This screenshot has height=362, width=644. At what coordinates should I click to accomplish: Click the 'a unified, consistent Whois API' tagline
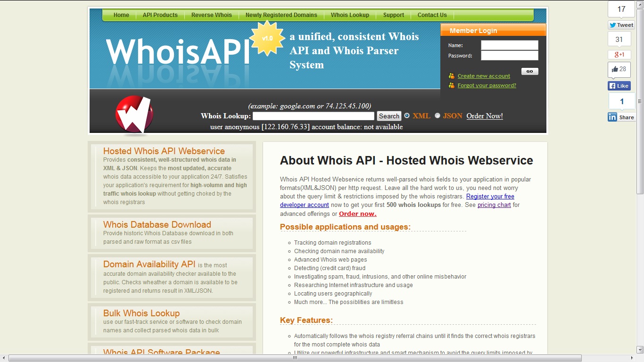point(354,50)
